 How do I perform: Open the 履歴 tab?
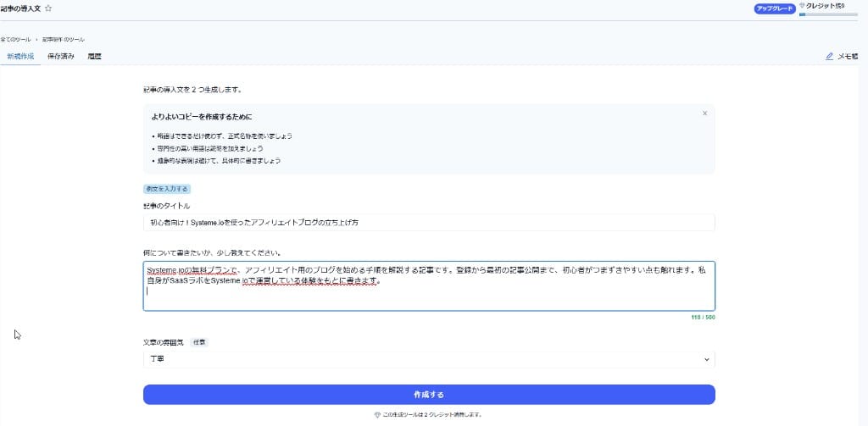pos(95,57)
